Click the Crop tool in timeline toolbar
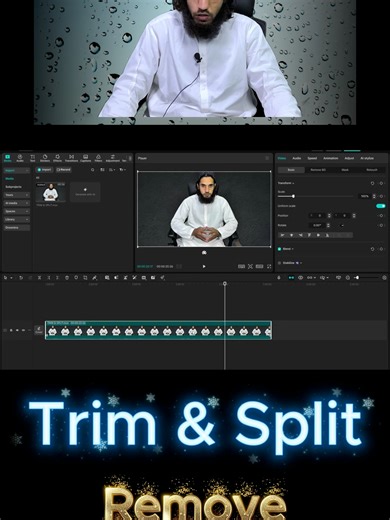This screenshot has height=520, width=390. point(85,278)
